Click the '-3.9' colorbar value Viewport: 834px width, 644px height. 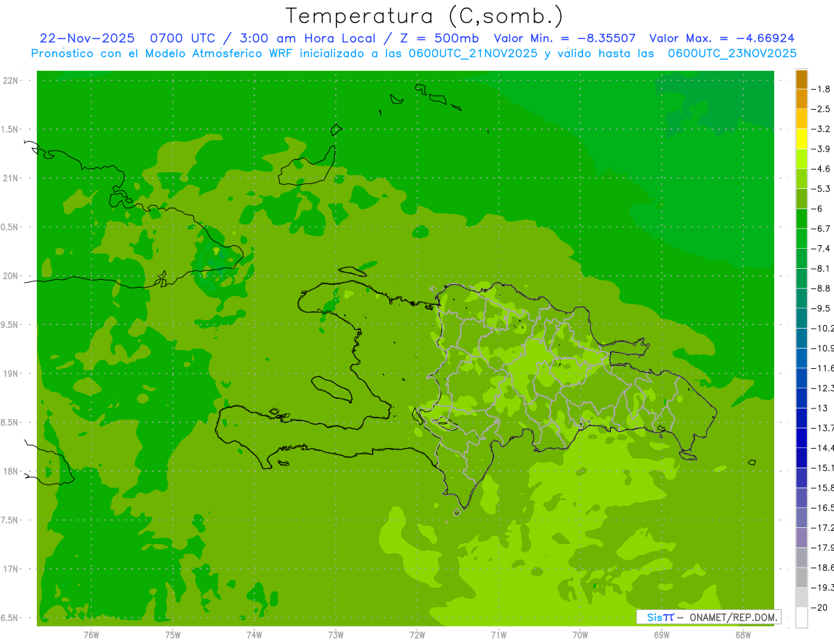822,149
